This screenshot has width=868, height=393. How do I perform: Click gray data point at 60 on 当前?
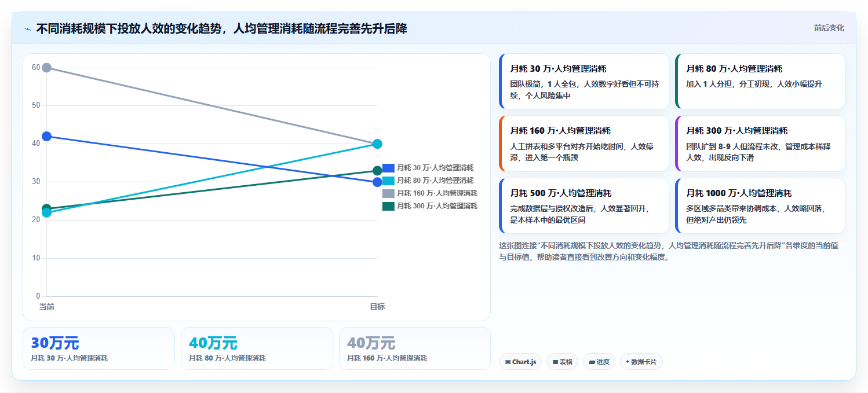click(x=47, y=68)
